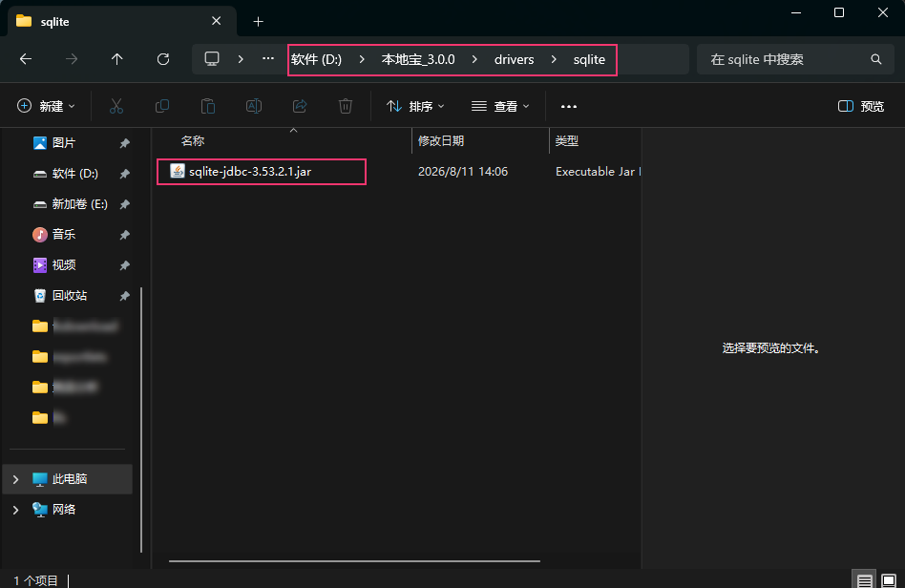The height and width of the screenshot is (588, 905).
Task: Click the pin icon beside 音乐
Action: point(124,235)
